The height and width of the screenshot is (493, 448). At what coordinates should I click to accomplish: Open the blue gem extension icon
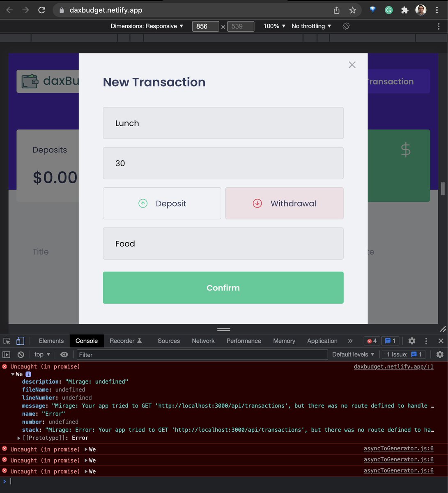[x=373, y=10]
